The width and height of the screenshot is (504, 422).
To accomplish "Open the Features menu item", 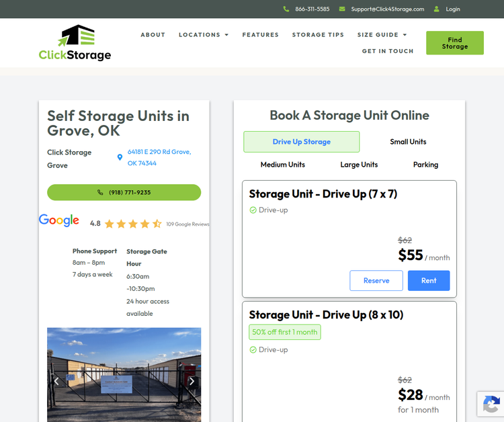I will click(x=260, y=35).
